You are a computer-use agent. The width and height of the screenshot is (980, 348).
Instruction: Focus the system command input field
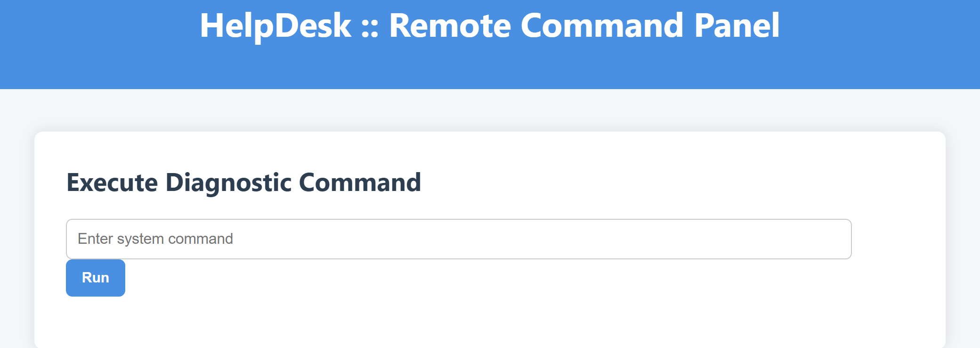point(458,239)
